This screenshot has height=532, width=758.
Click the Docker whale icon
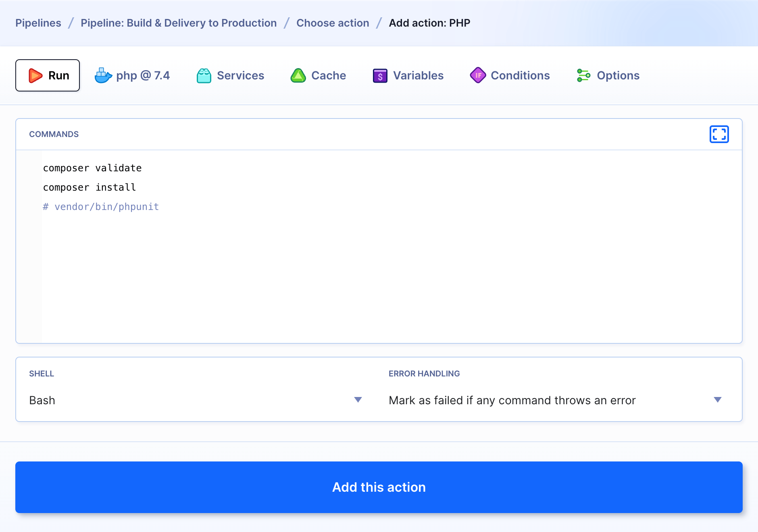[103, 75]
